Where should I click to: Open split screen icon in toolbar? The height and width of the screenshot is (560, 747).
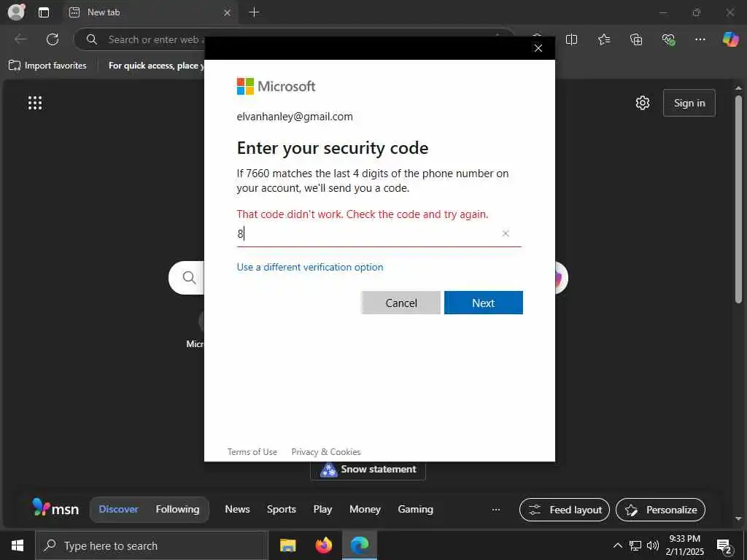pos(571,39)
